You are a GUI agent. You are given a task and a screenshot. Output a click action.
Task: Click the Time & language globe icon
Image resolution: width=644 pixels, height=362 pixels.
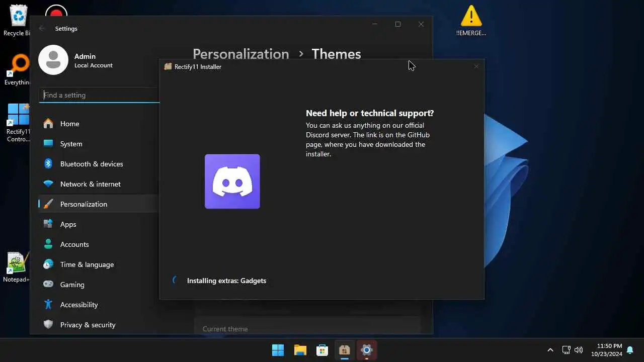pyautogui.click(x=48, y=264)
